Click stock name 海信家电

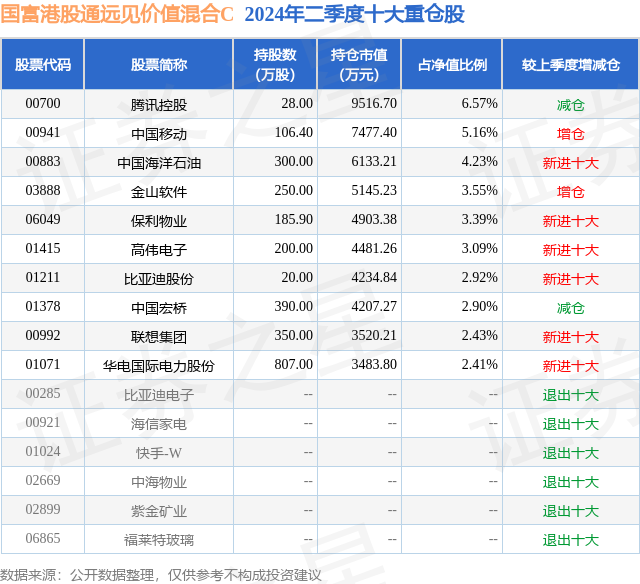pos(159,424)
